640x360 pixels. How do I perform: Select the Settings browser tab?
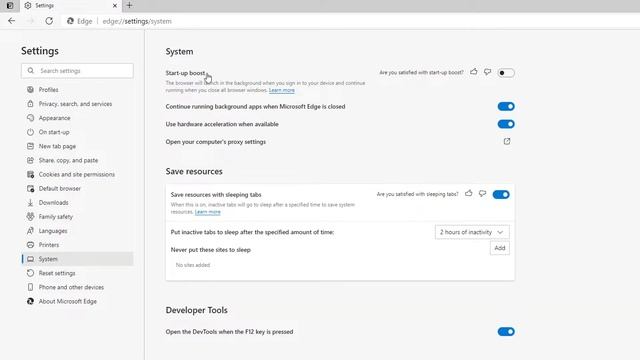click(70, 5)
